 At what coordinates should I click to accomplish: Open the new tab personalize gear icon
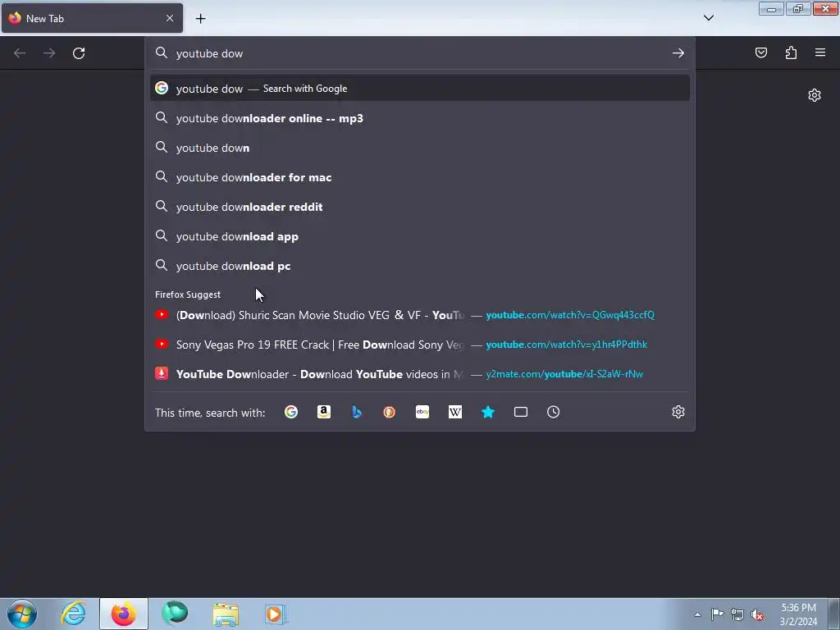[x=815, y=95]
